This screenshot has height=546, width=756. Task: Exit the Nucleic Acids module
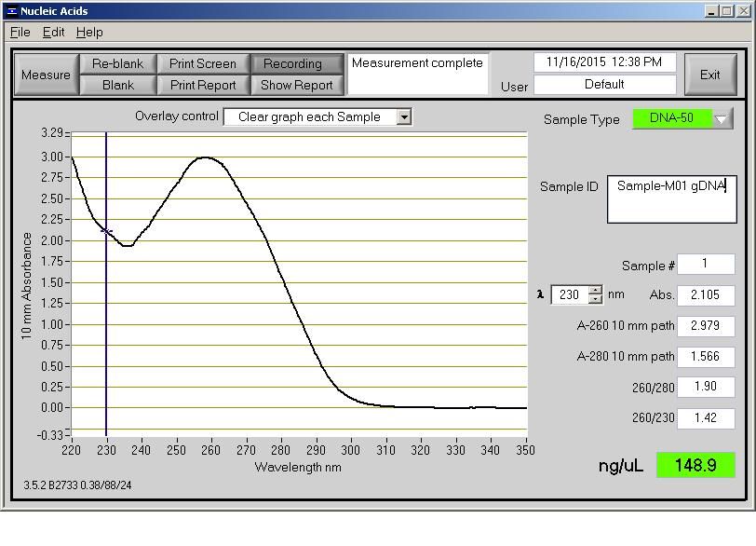(710, 75)
